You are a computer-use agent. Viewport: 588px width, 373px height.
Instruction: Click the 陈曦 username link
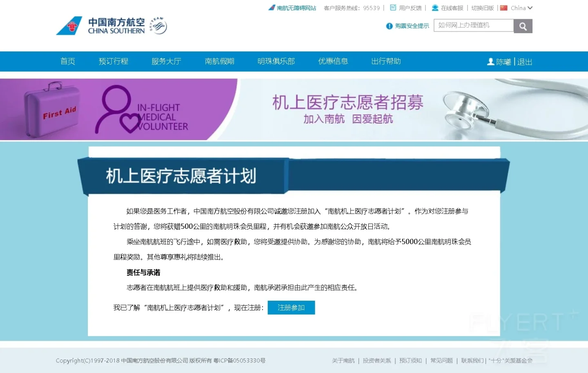pos(503,62)
